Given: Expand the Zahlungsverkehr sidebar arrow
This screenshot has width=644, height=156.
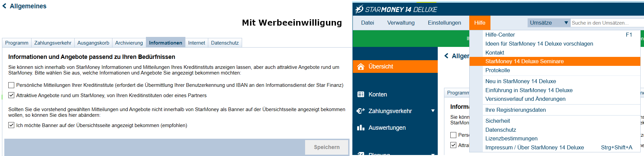Looking at the screenshot, I should tap(433, 111).
